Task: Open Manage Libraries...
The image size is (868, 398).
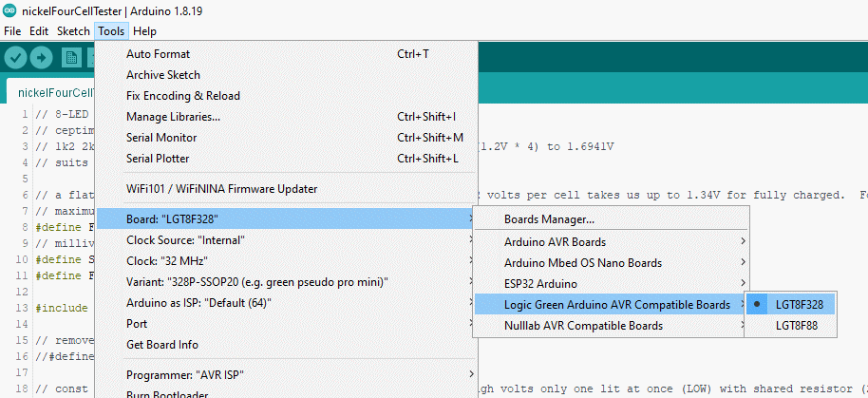Action: 287,117
